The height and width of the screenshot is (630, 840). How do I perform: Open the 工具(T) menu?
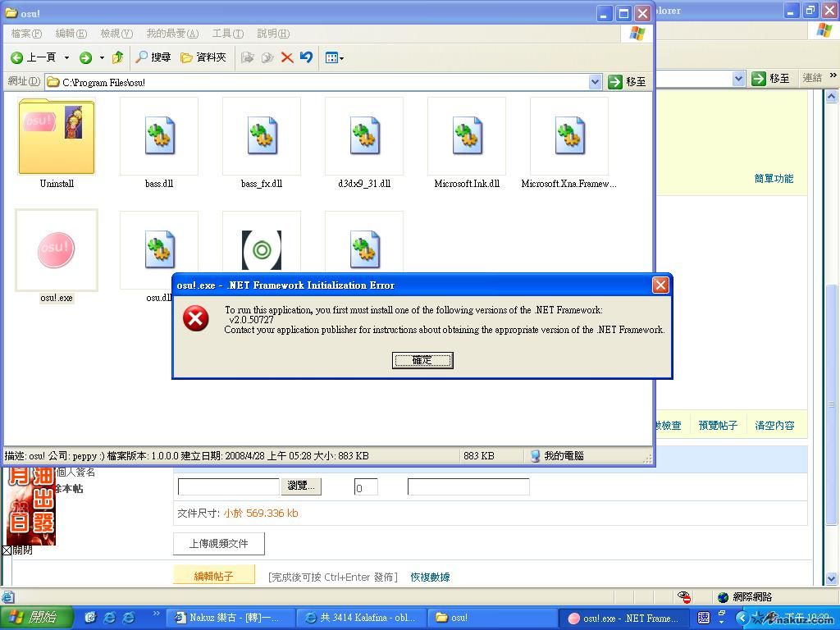pos(228,34)
